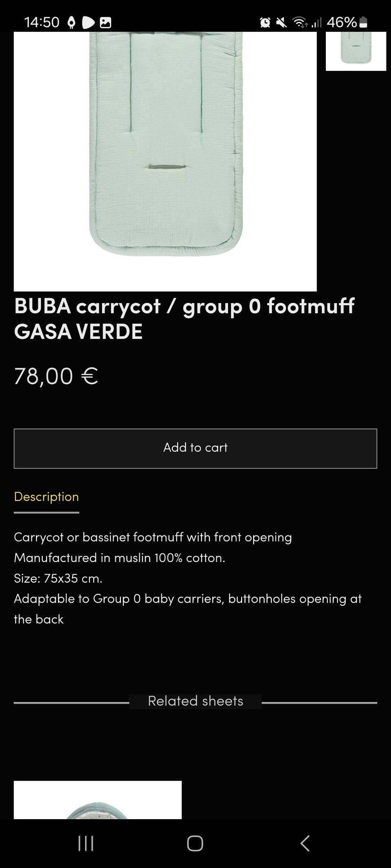Tap the 14:50 clock in status bar
Image resolution: width=391 pixels, height=868 pixels.
[x=42, y=22]
